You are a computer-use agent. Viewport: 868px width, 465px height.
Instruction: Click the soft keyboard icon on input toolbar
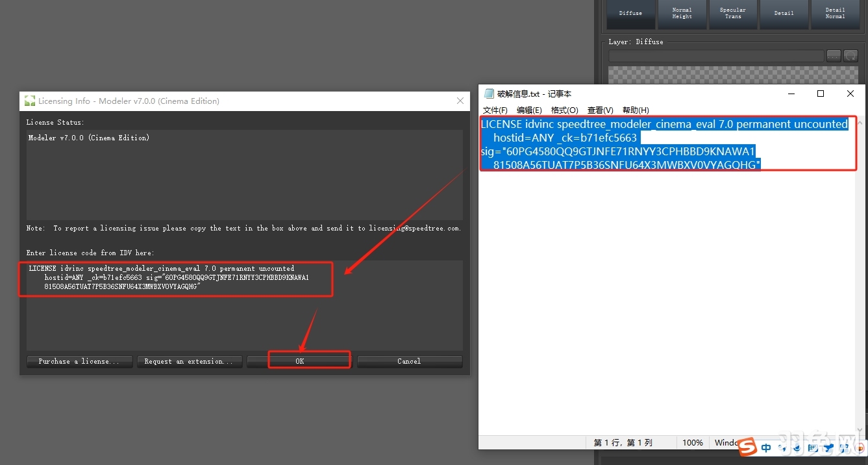[x=813, y=447]
